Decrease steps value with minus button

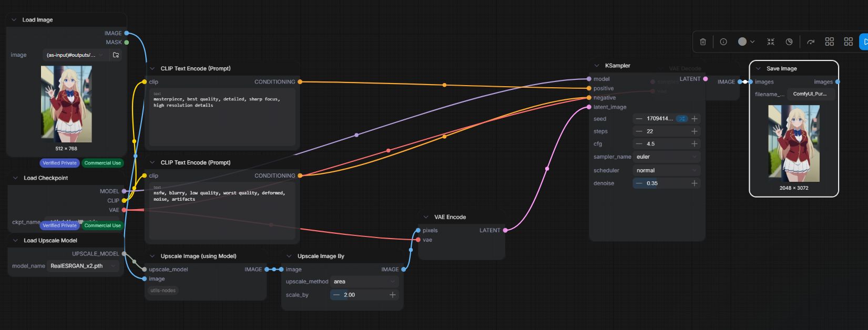[x=639, y=131]
